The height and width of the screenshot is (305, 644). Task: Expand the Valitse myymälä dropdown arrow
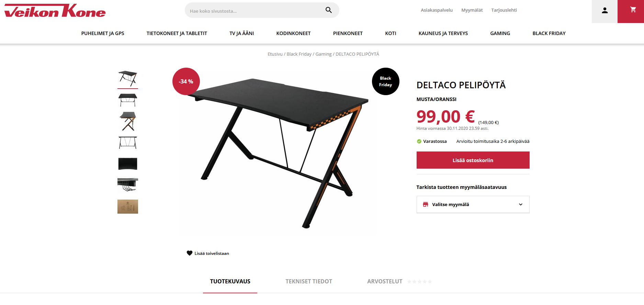coord(521,204)
